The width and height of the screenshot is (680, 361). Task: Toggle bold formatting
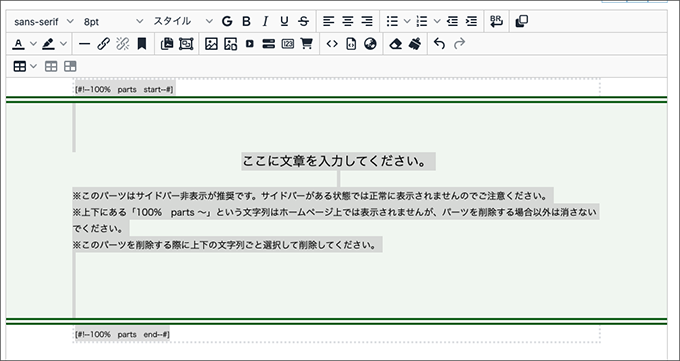246,21
